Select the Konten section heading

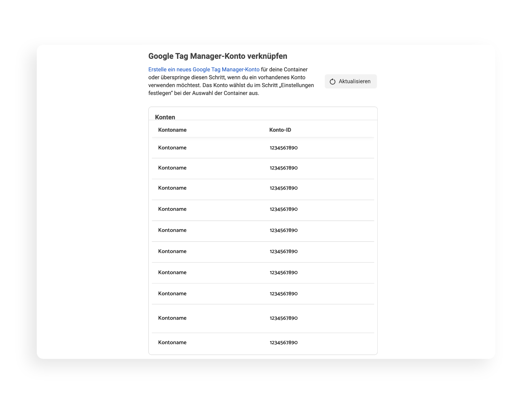point(165,117)
